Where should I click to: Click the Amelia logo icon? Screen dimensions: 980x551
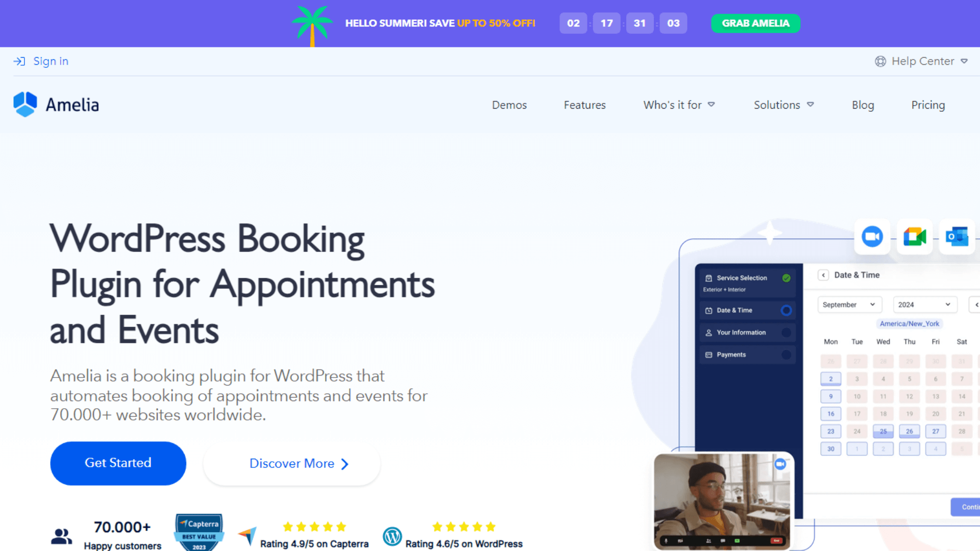pyautogui.click(x=25, y=105)
